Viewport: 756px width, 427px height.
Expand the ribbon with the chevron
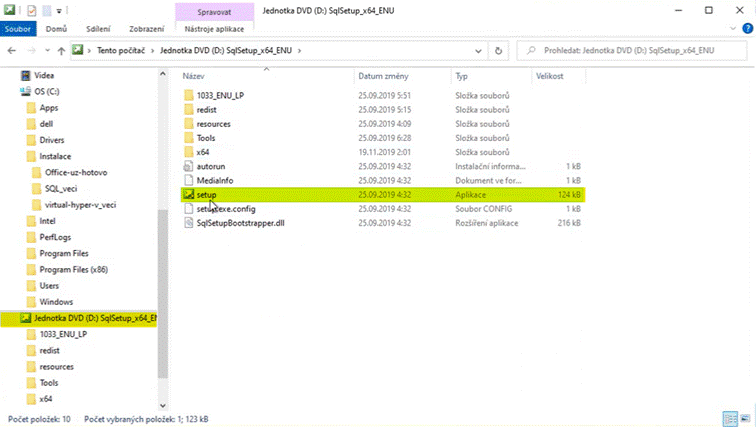[x=733, y=29]
